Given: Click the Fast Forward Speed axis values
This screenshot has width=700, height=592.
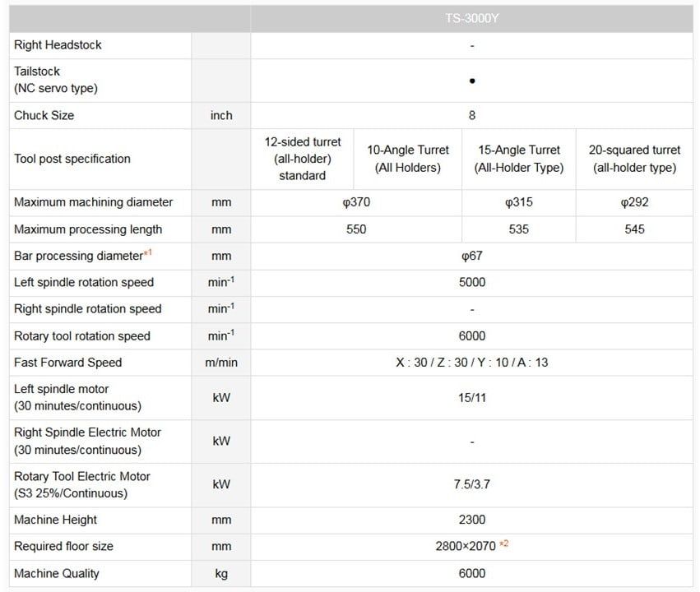Looking at the screenshot, I should (471, 363).
